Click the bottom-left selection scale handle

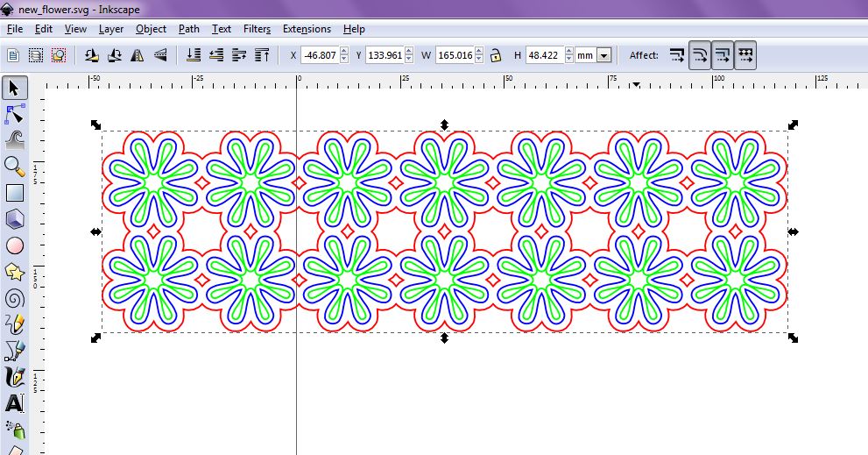(x=95, y=338)
